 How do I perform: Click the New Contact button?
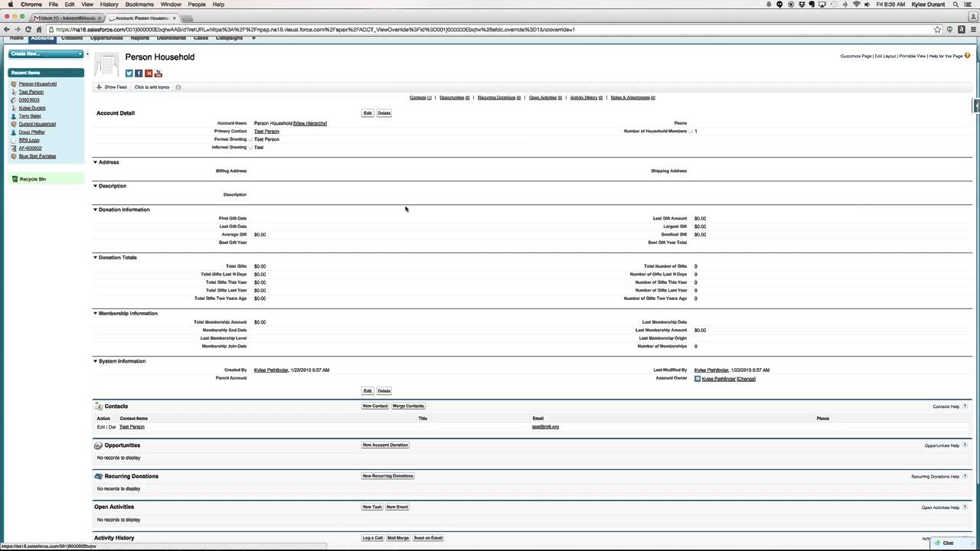[375, 406]
